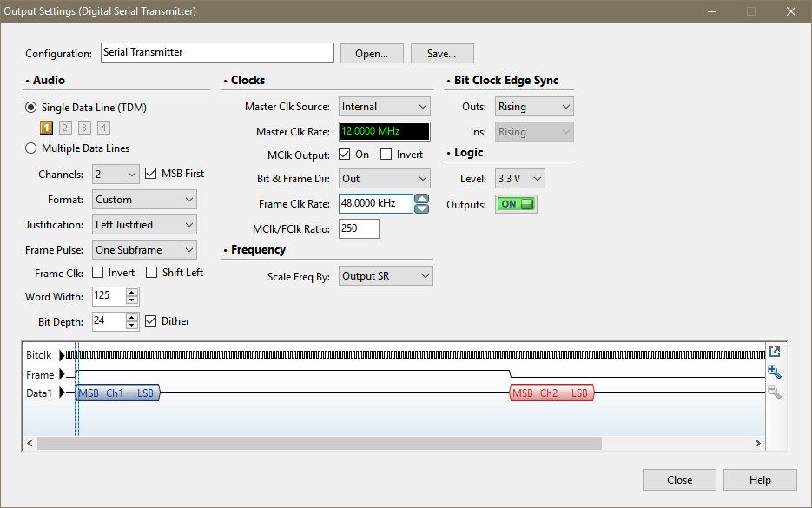Select Multiple Data Lines radio button
Viewport: 812px width, 508px height.
(31, 148)
